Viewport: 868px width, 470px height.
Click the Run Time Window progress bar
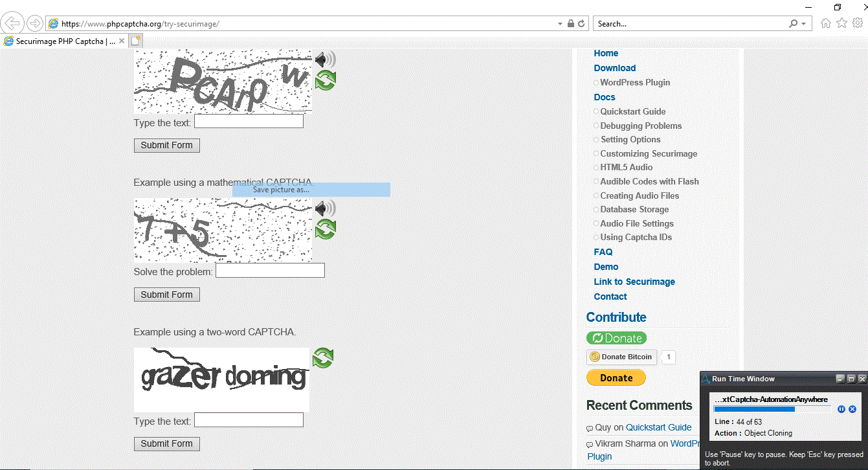[772, 409]
